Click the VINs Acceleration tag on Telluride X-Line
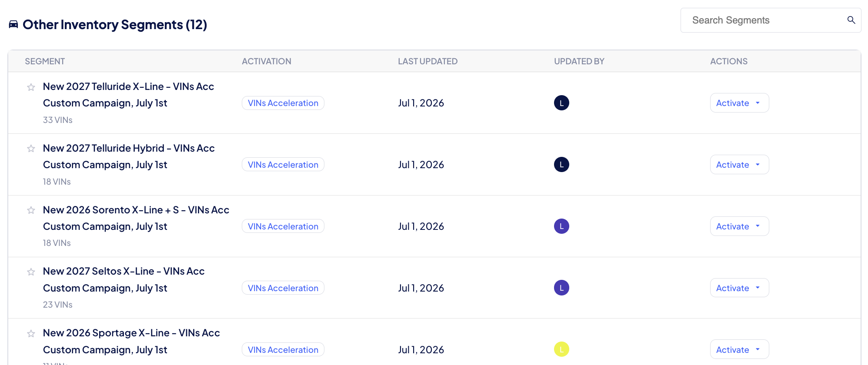868x365 pixels. [x=283, y=103]
